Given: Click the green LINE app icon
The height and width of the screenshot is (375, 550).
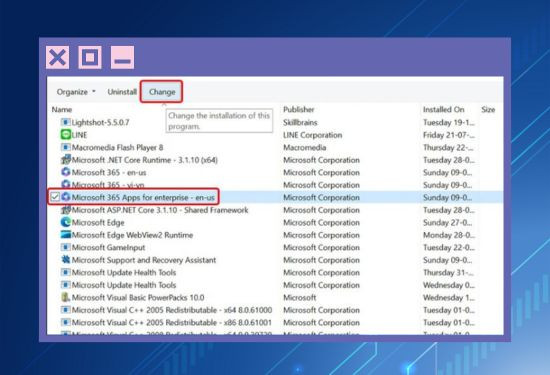Looking at the screenshot, I should [66, 135].
